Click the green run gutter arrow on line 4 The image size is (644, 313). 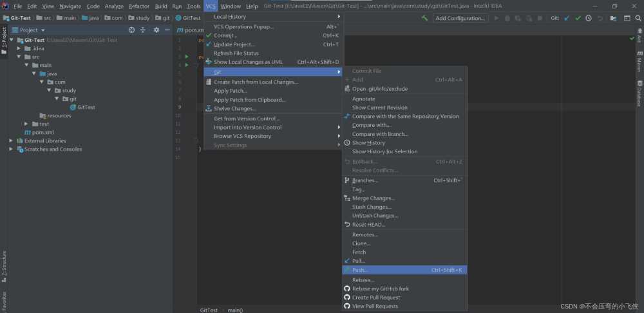[x=187, y=65]
